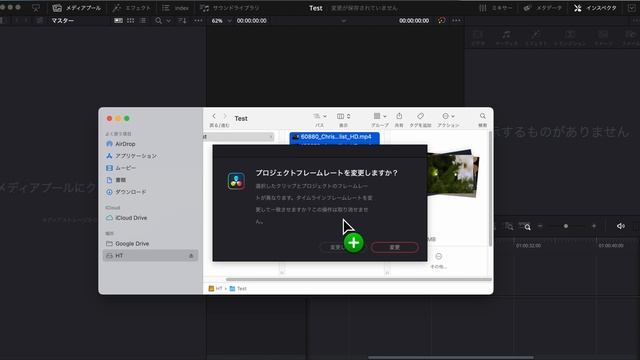
Task: Open media pool sort options
Action: [182, 20]
